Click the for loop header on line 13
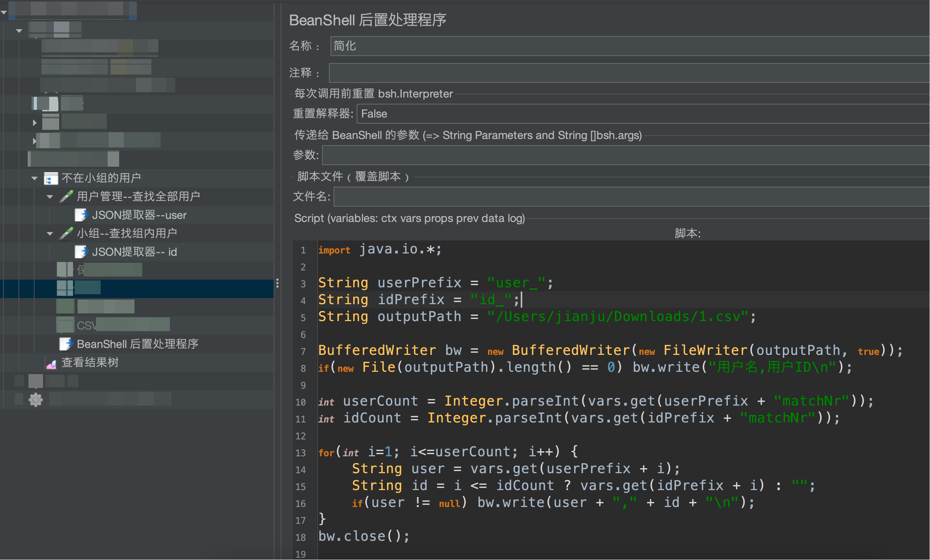The image size is (930, 560). 448,452
